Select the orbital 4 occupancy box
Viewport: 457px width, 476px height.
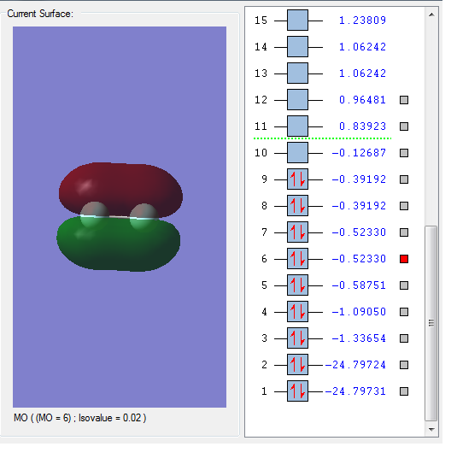coord(297,312)
